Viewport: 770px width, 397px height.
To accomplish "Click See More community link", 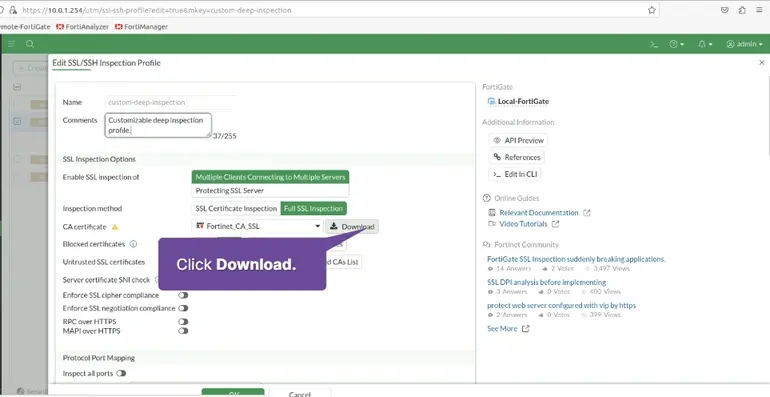I will coord(502,328).
